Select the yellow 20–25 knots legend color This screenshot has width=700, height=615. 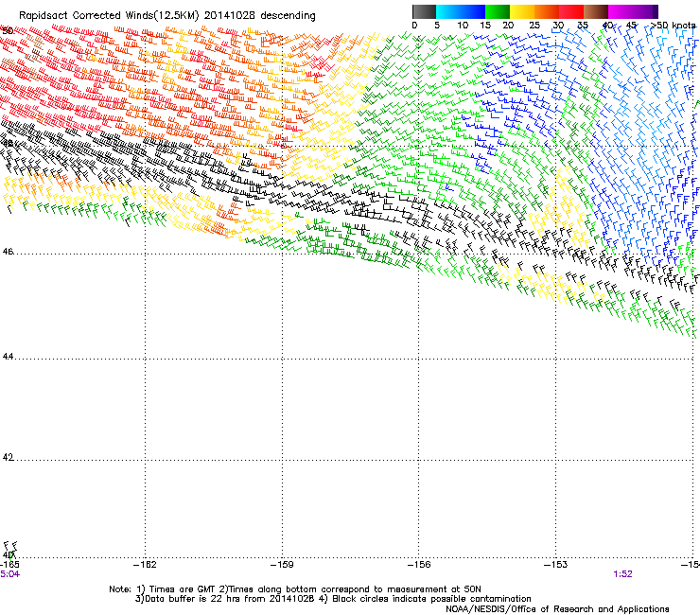pos(522,11)
